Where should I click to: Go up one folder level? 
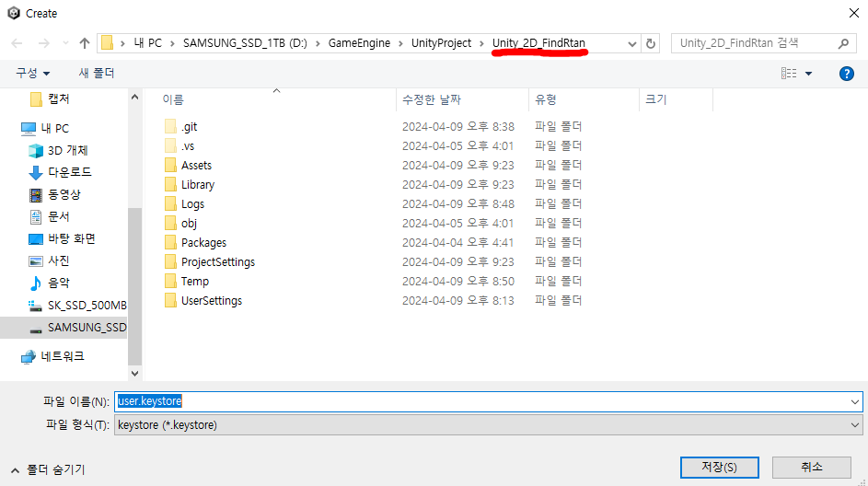pyautogui.click(x=84, y=43)
